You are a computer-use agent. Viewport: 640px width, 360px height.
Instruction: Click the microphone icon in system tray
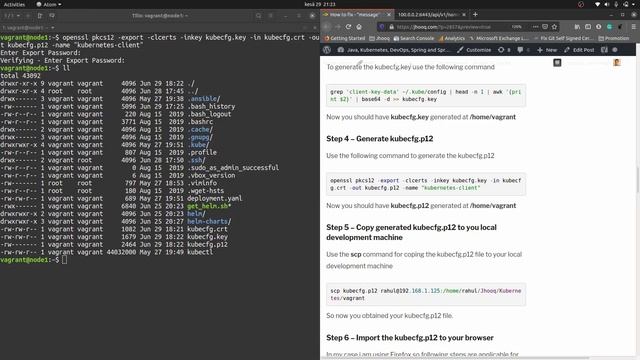tap(616, 4)
